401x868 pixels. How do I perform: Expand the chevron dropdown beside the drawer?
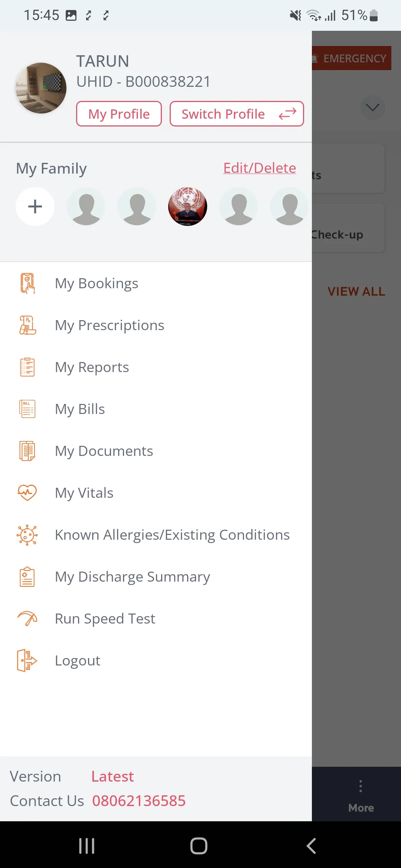(372, 108)
